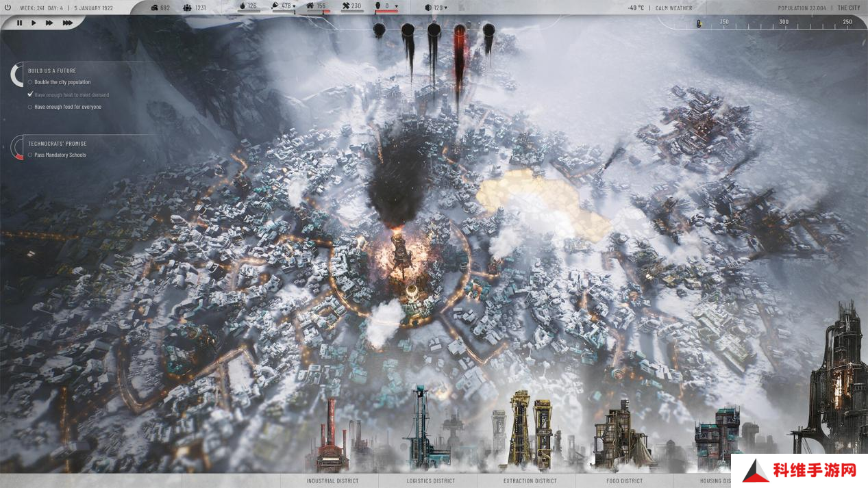Click the goods resource icon showing 0
The height and width of the screenshot is (488, 868).
coord(377,7)
